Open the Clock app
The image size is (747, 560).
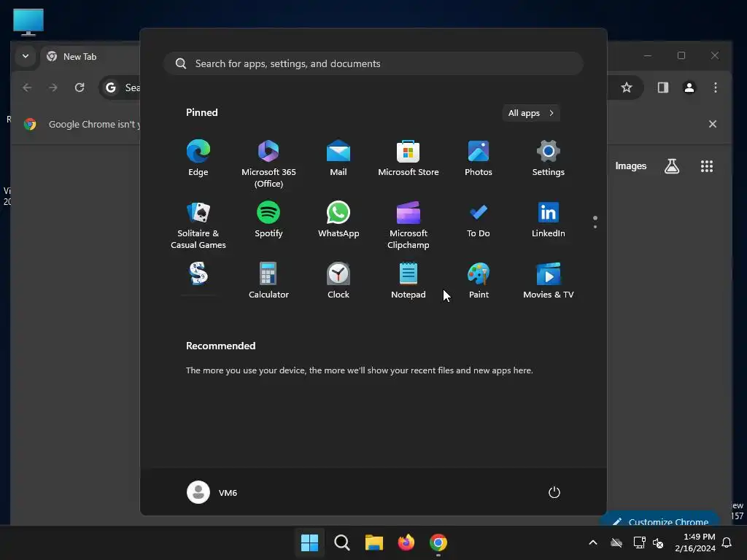pyautogui.click(x=338, y=281)
